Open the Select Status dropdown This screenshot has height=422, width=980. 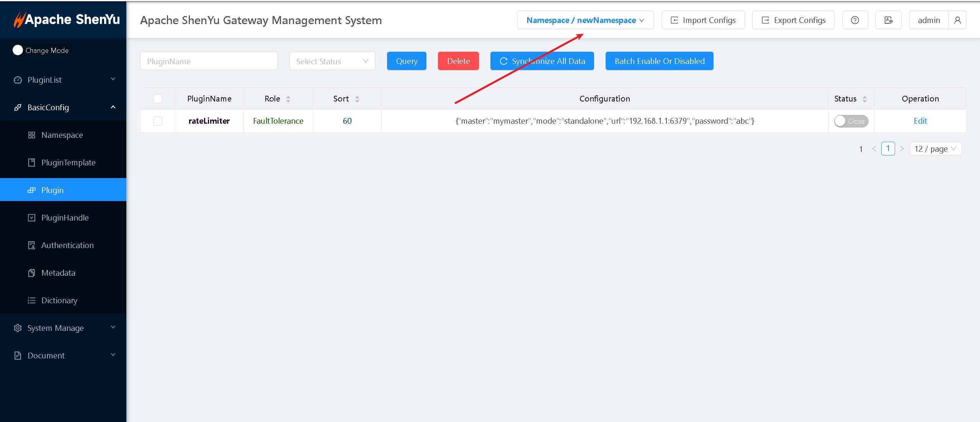pyautogui.click(x=332, y=61)
